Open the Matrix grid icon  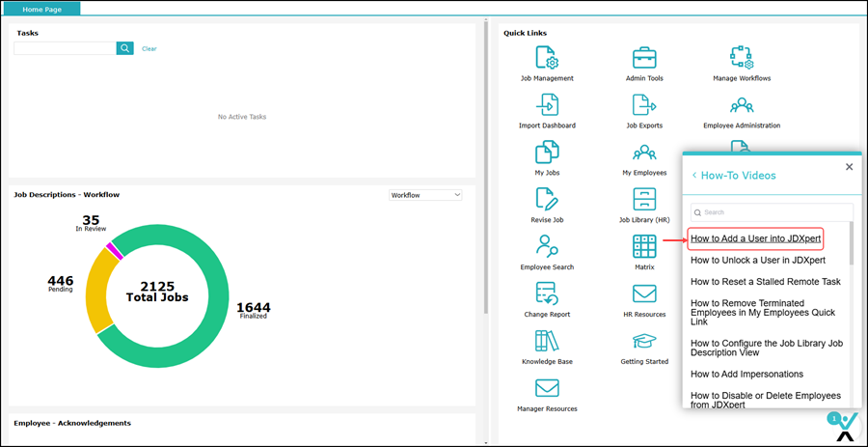[644, 246]
